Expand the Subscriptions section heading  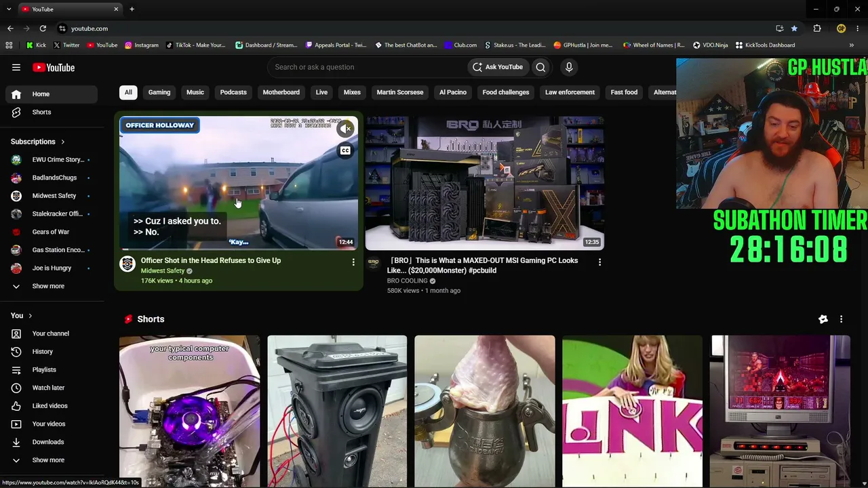[38, 142]
